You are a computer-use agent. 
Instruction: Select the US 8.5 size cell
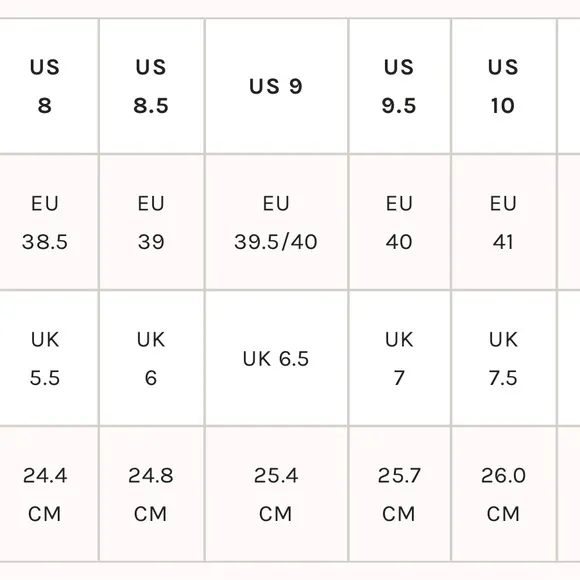pyautogui.click(x=152, y=86)
